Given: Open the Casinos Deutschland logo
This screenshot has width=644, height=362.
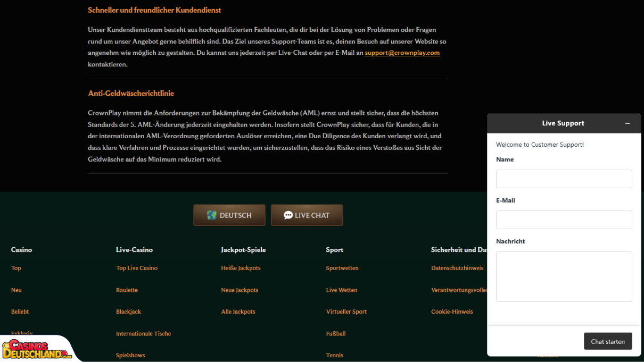Looking at the screenshot, I should coord(37,349).
